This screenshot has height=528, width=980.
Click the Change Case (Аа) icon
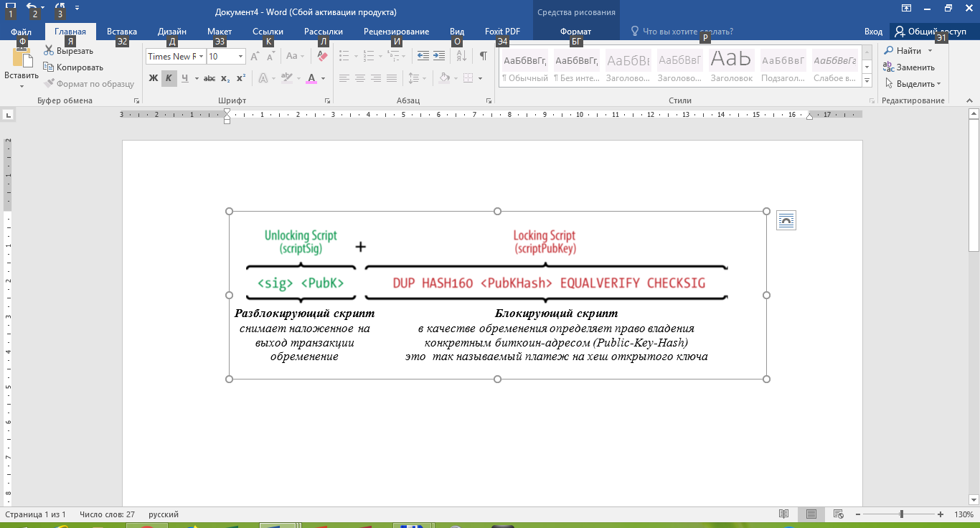point(295,56)
